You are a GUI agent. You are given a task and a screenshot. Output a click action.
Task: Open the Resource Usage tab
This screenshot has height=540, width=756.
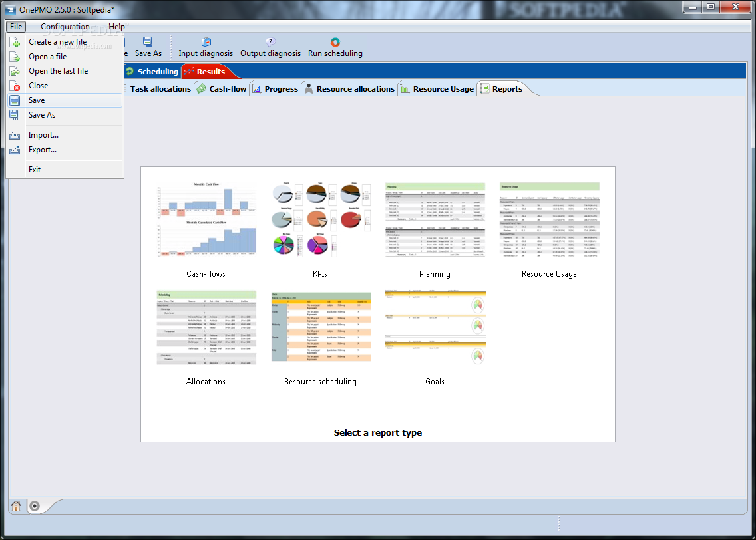[x=437, y=89]
